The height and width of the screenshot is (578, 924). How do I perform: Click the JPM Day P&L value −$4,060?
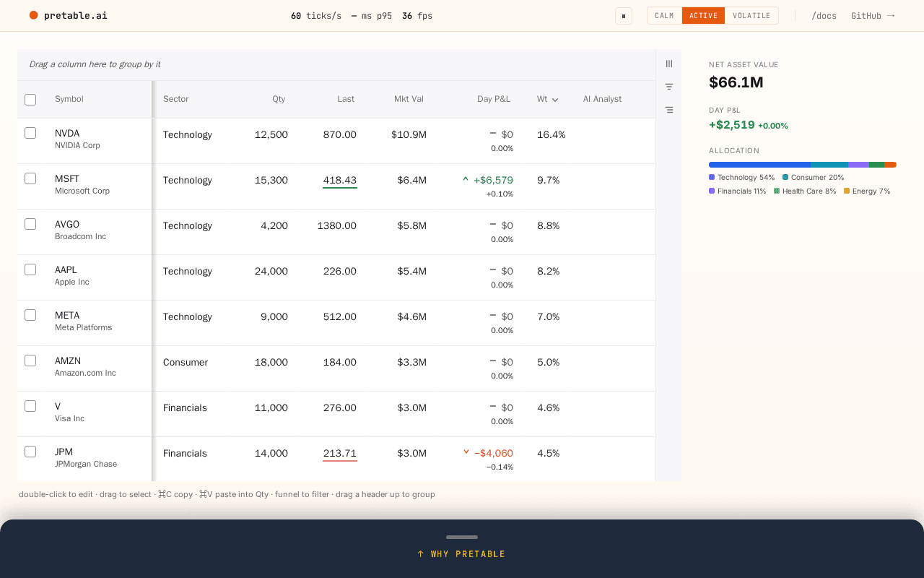pos(494,454)
